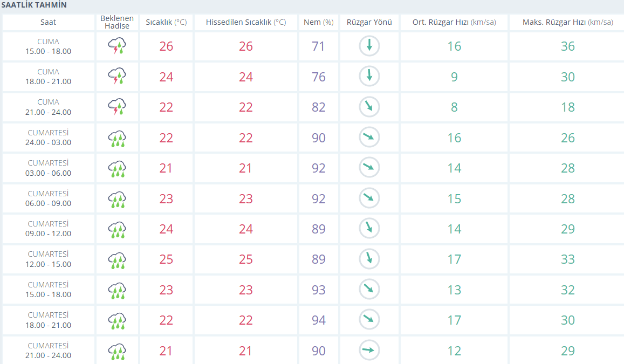Click eastward wind arrow for Cumartesi 21.00 - 24.00
The image size is (624, 364).
click(x=369, y=350)
